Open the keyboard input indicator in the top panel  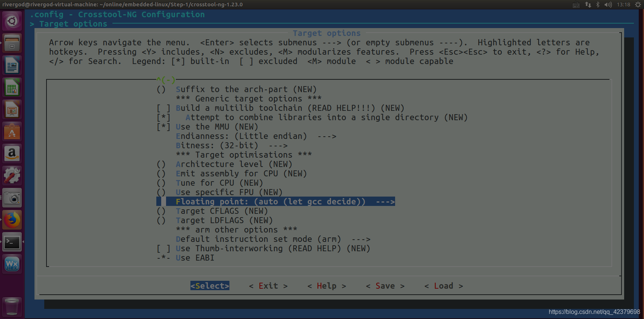576,4
